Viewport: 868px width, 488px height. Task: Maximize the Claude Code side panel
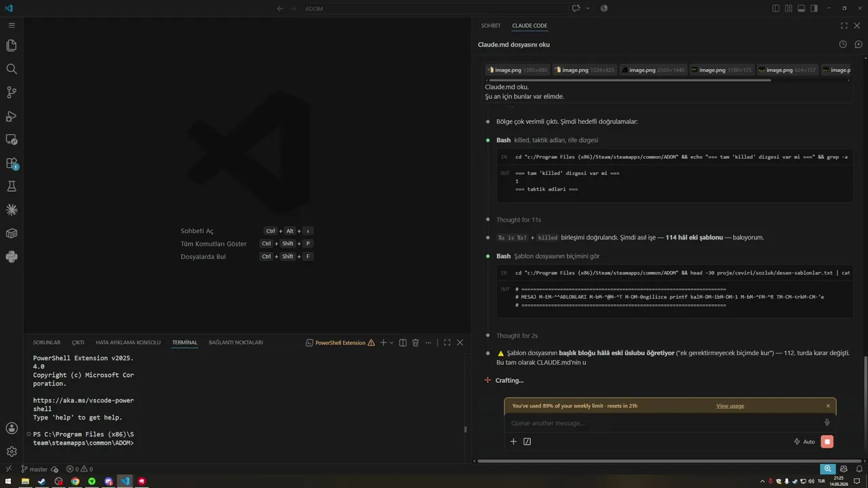(x=844, y=26)
